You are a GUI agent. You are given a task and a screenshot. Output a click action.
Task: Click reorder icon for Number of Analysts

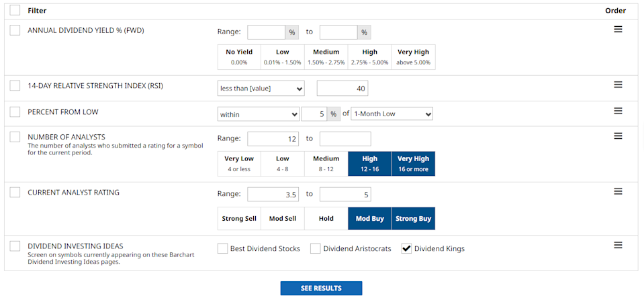pos(618,136)
